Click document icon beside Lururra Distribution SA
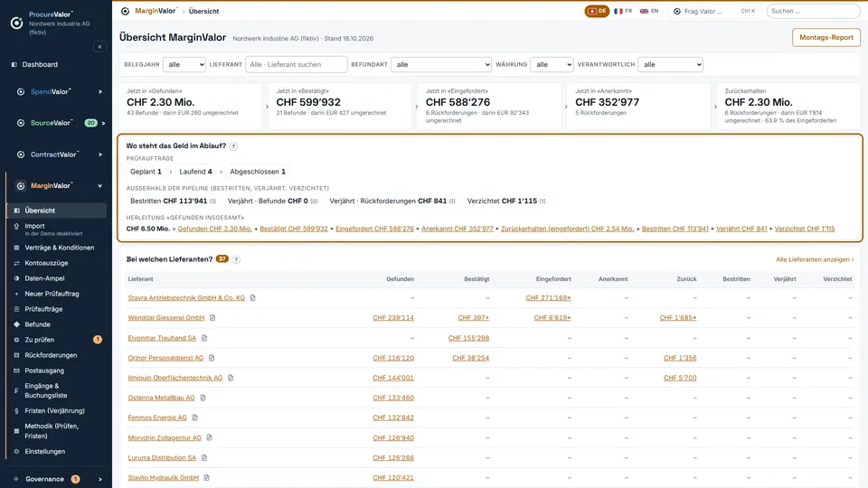868x488 pixels. [204, 457]
